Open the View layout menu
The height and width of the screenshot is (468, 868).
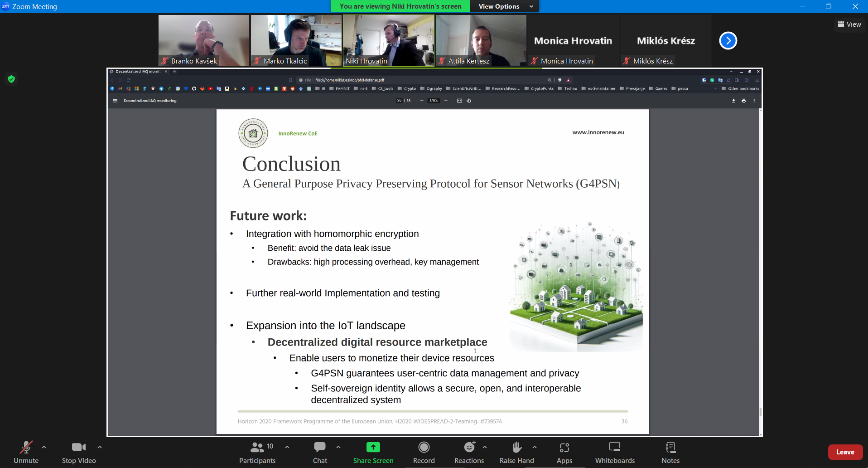point(849,24)
